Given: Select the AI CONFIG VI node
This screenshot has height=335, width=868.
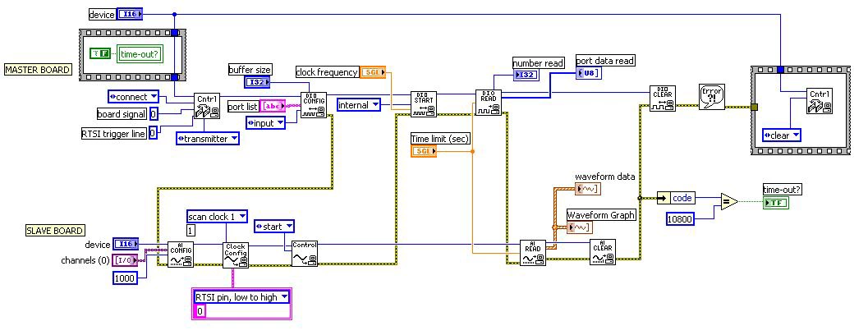Looking at the screenshot, I should (x=181, y=254).
